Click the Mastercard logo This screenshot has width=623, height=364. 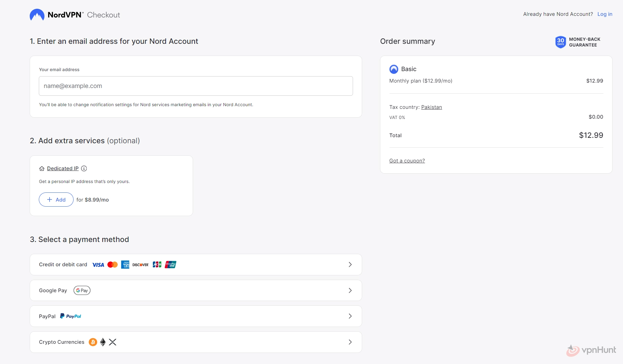(112, 265)
